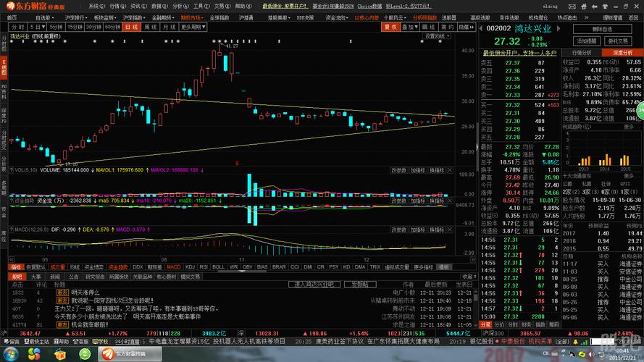This screenshot has width=644, height=362.
Task: Click 改参数 in VOL pane
Action: (398, 170)
